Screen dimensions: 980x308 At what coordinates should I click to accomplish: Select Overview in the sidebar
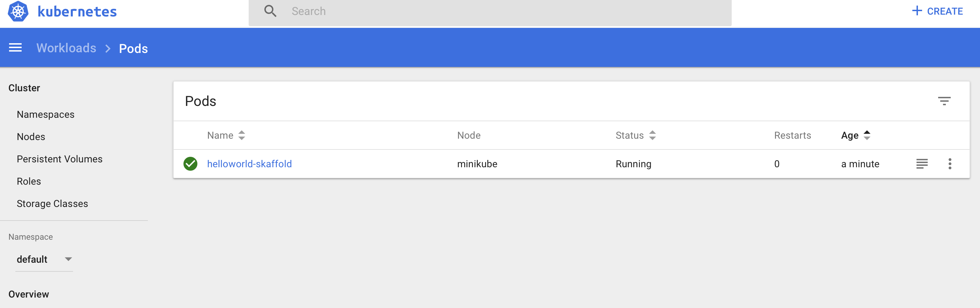(x=28, y=294)
